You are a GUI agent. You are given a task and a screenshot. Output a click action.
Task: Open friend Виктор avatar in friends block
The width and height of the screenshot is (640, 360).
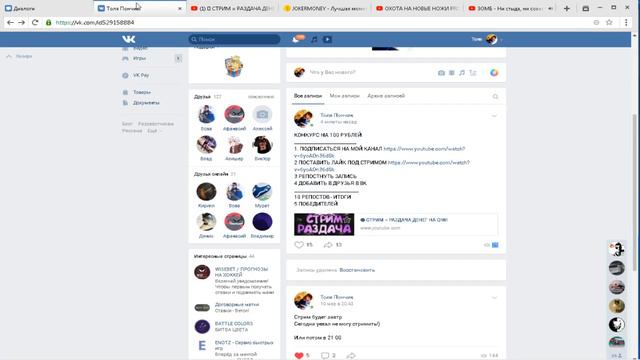[262, 144]
